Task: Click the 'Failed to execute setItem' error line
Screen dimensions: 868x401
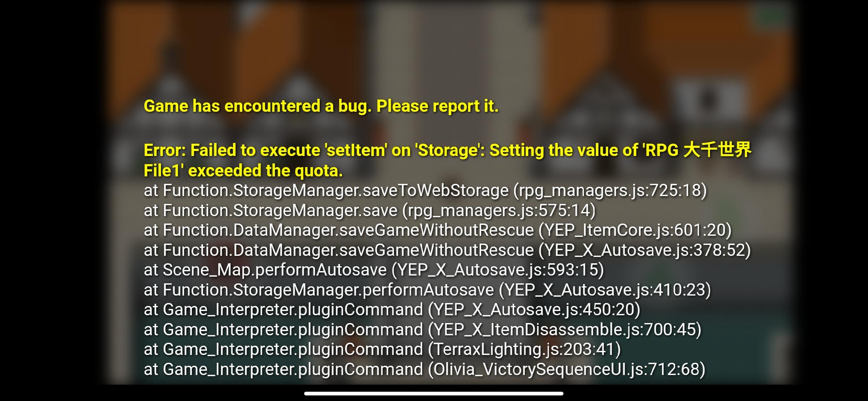Action: 448,150
